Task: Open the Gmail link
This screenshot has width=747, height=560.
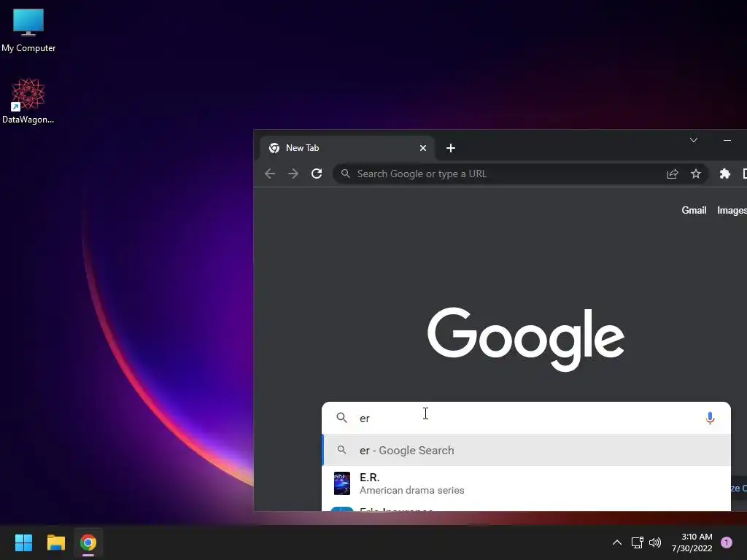Action: click(694, 210)
